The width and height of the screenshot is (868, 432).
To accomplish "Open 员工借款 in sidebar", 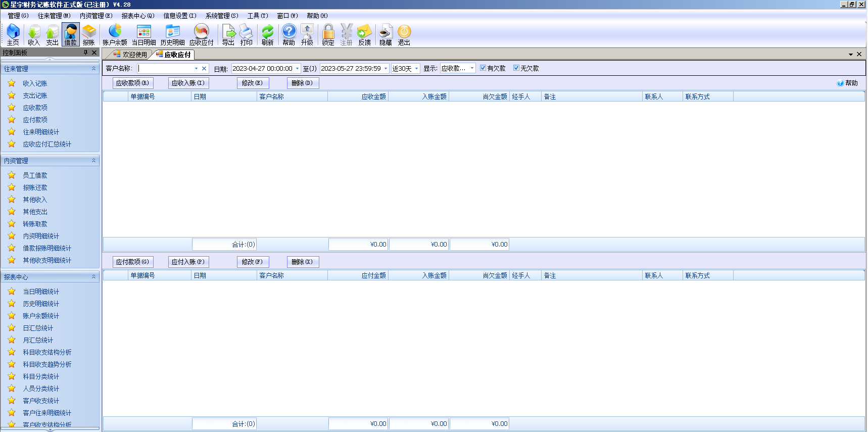I will click(x=35, y=175).
